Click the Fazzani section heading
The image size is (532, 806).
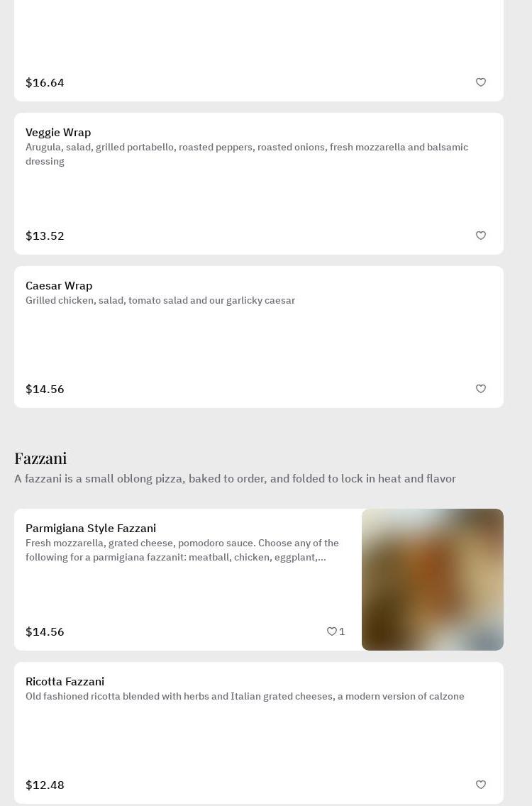40,458
